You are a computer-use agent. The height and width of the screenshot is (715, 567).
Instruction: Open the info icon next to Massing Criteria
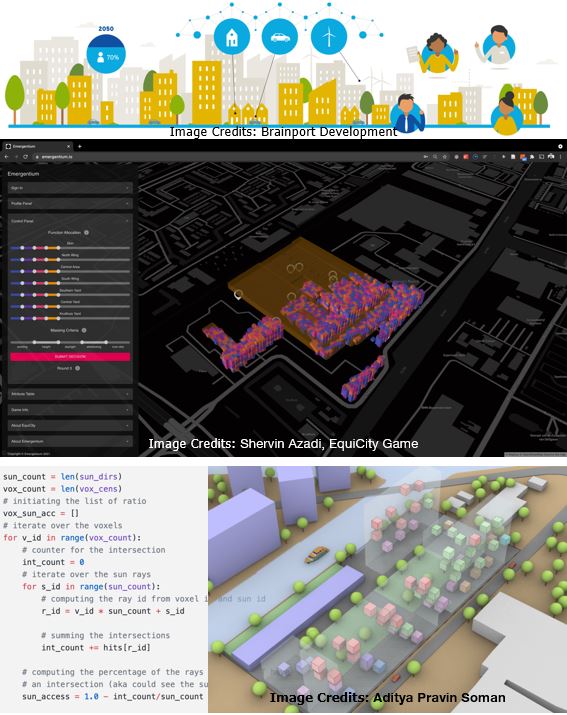coord(84,330)
